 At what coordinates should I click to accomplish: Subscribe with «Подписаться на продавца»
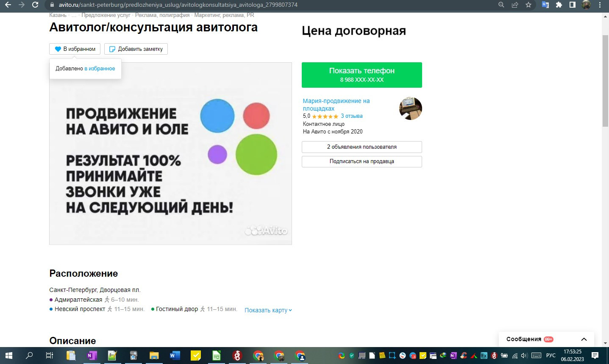coord(362,161)
